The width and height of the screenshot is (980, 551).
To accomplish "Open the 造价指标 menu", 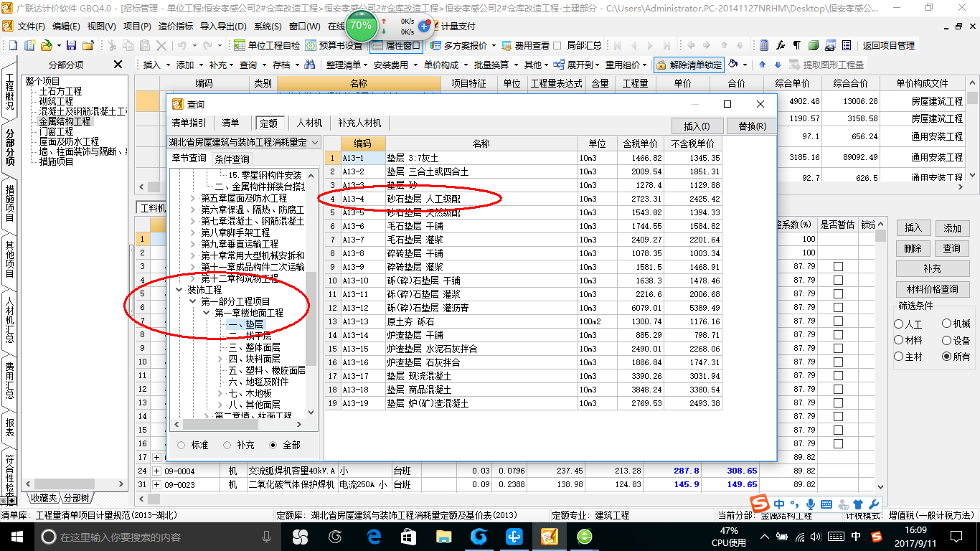I will click(175, 26).
